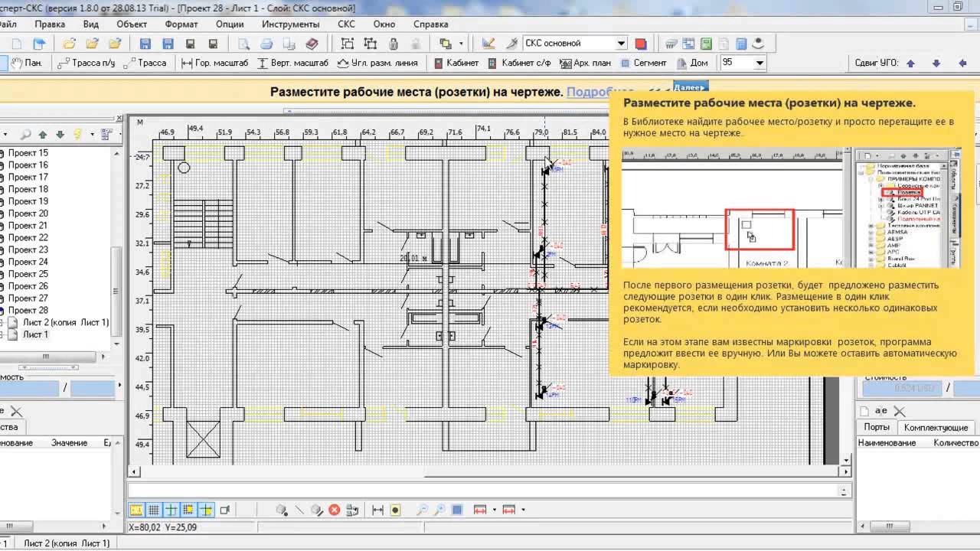
Task: Click the first blue save disk icon
Action: coord(145,44)
